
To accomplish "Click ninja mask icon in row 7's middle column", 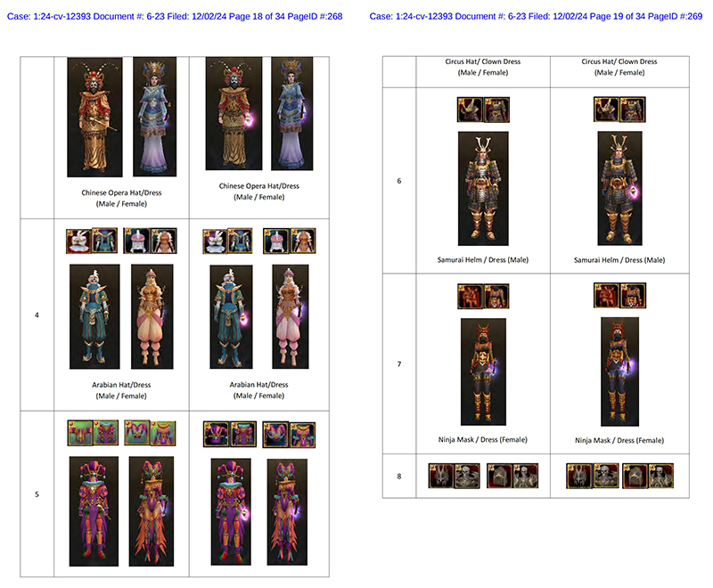I will 471,297.
